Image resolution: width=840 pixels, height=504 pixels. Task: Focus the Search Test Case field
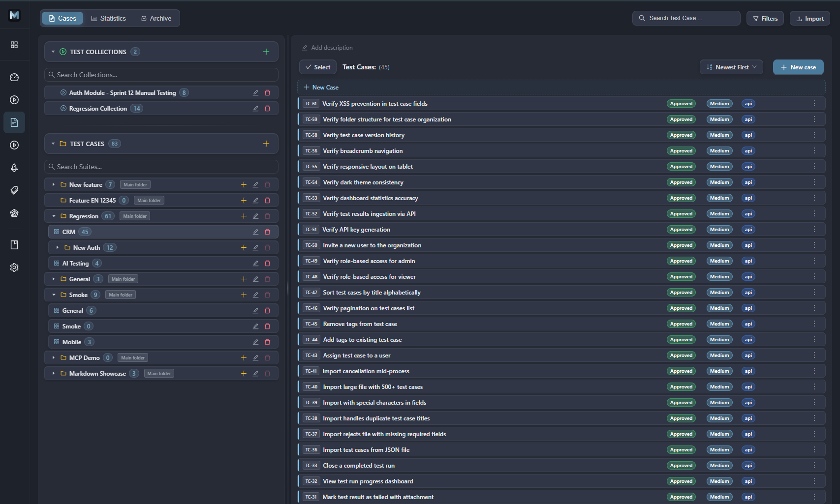[686, 18]
